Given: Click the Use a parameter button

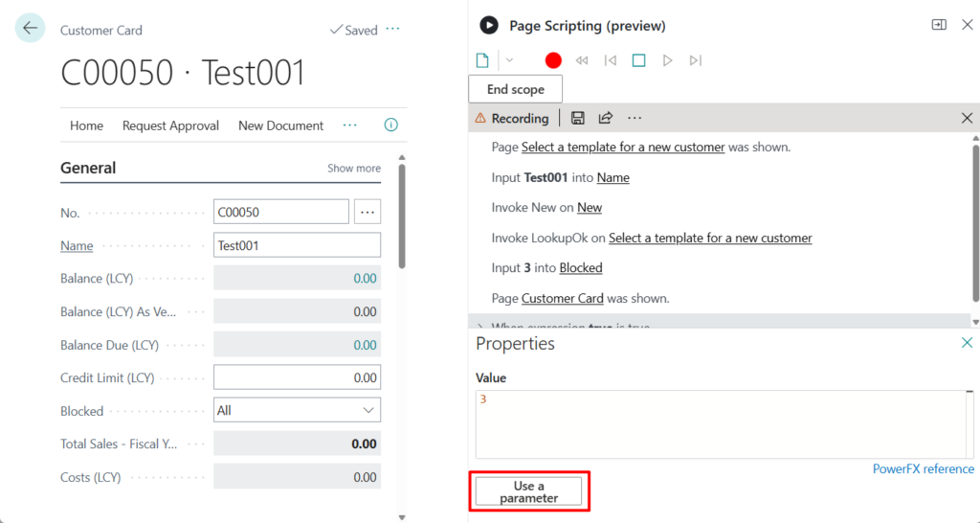Looking at the screenshot, I should click(x=529, y=491).
